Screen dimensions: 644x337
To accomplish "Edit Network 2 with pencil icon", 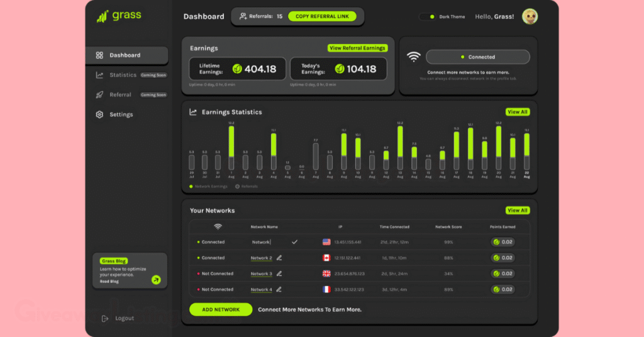I will click(x=279, y=258).
